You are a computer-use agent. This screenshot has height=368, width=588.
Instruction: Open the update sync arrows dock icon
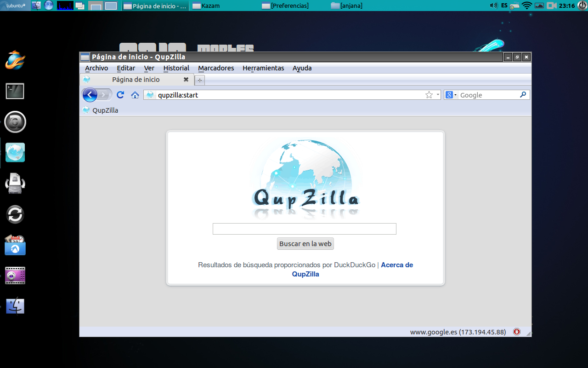click(15, 214)
